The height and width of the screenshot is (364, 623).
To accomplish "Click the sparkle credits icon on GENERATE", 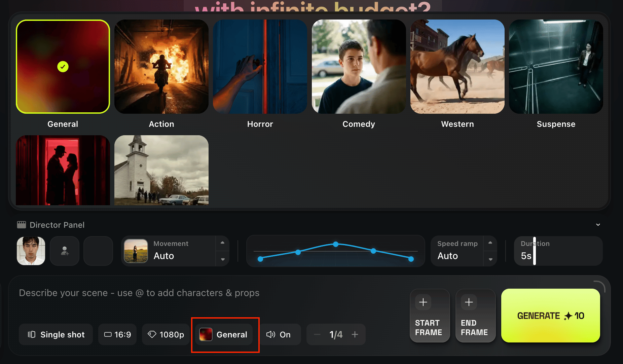I will [x=568, y=316].
